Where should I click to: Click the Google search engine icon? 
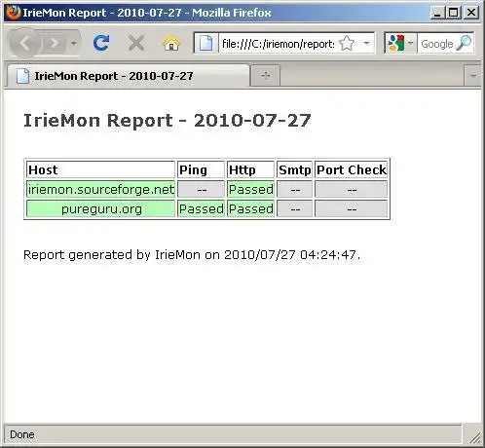point(395,44)
